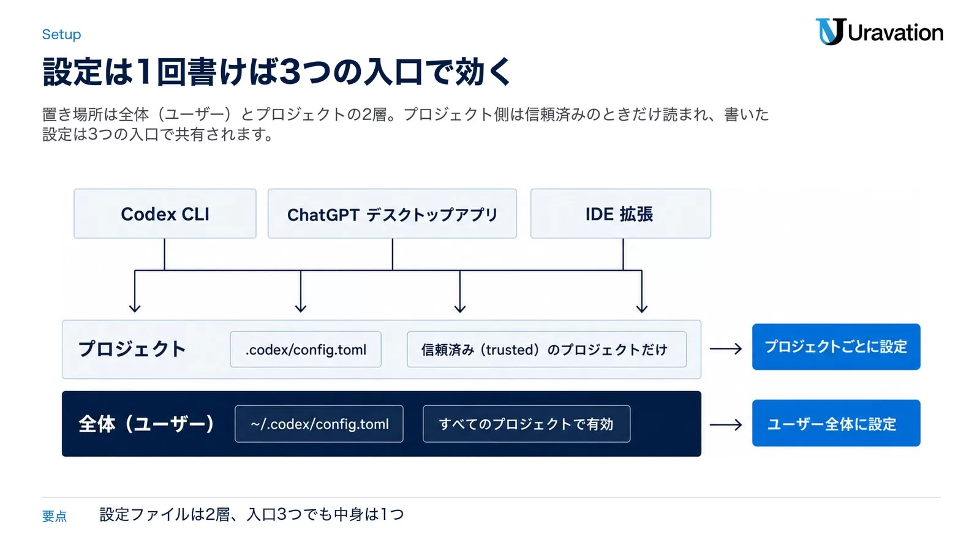This screenshot has height=551, width=980.
Task: Click the .codex/config.toml project label
Action: (x=306, y=350)
